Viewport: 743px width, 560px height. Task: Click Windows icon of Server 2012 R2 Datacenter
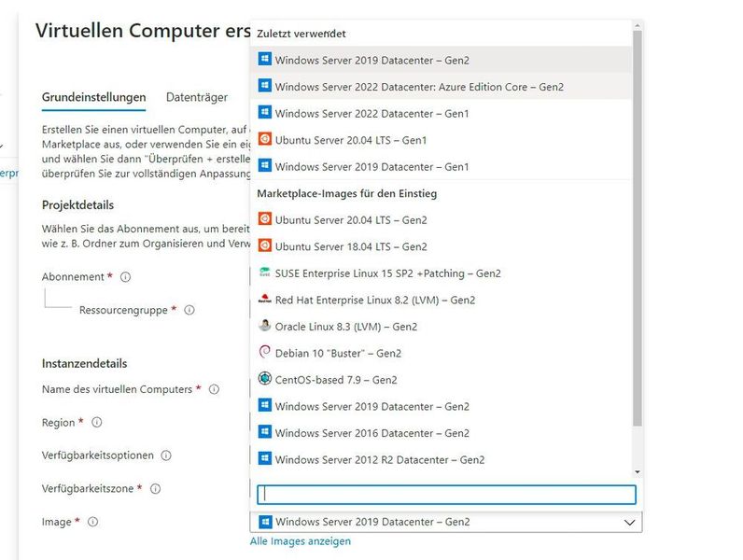pos(265,458)
